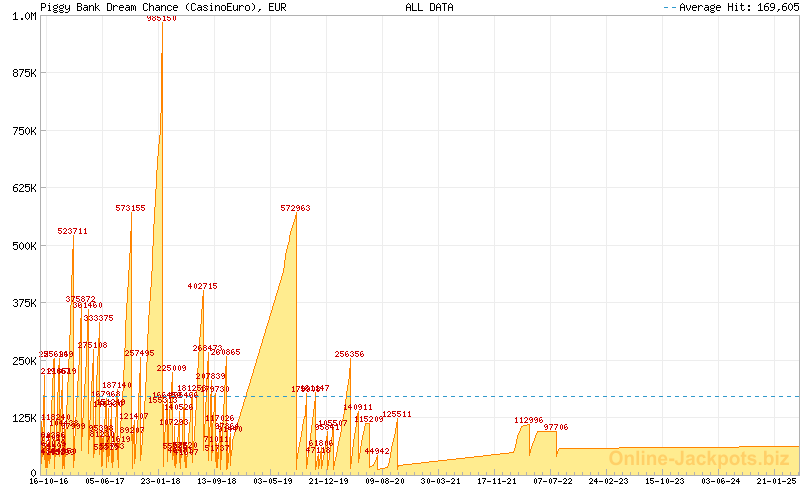Click the 44942 low value label
800x490 pixels.
point(377,451)
